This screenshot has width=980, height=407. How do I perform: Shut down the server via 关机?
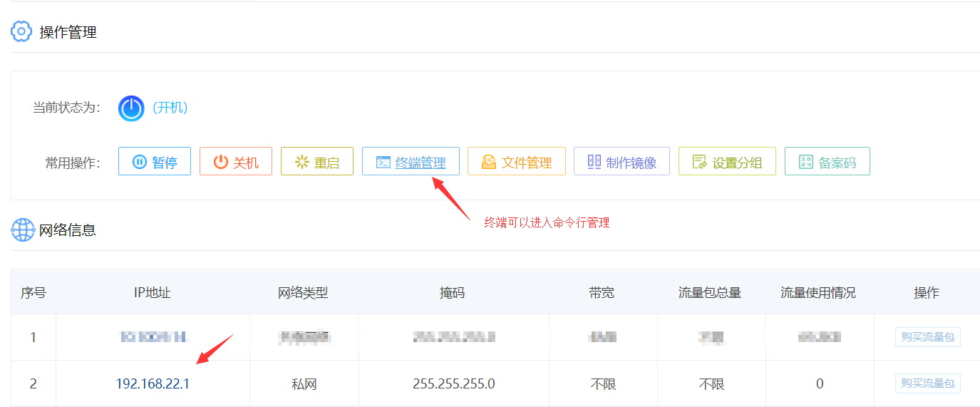pos(236,162)
